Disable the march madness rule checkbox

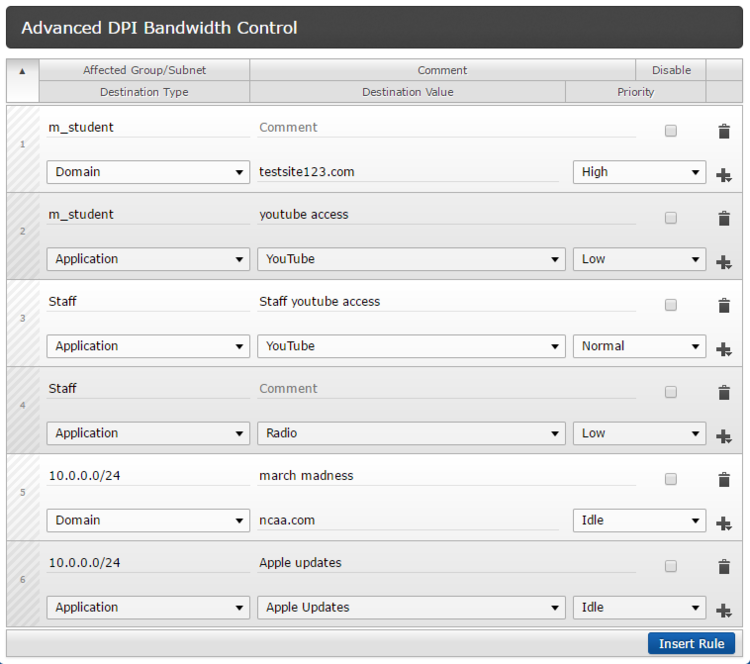(671, 479)
